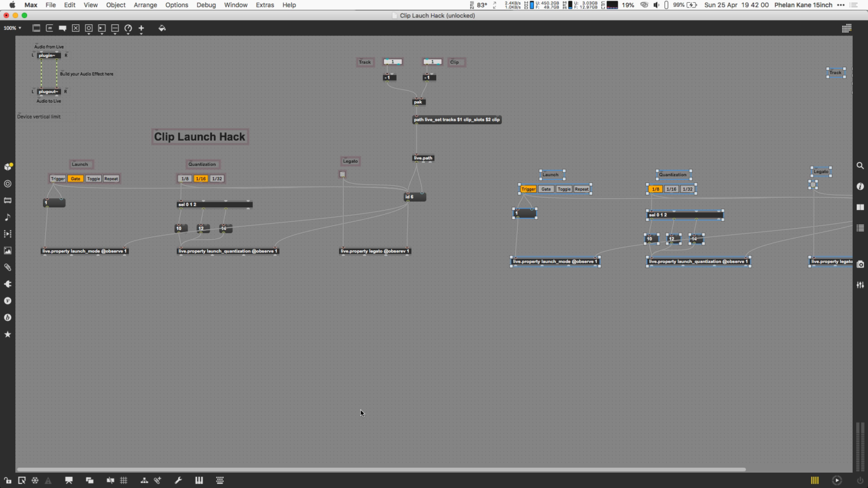Freeze the device using the snowflake icon

[35, 480]
